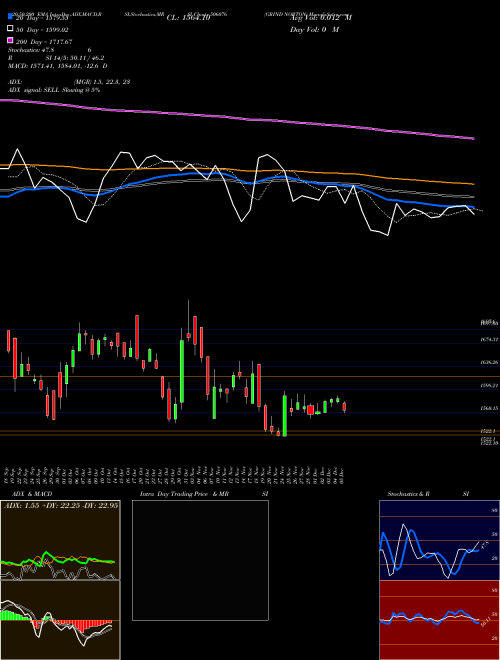Click the magenta 200 Day moving average line

(x=237, y=118)
